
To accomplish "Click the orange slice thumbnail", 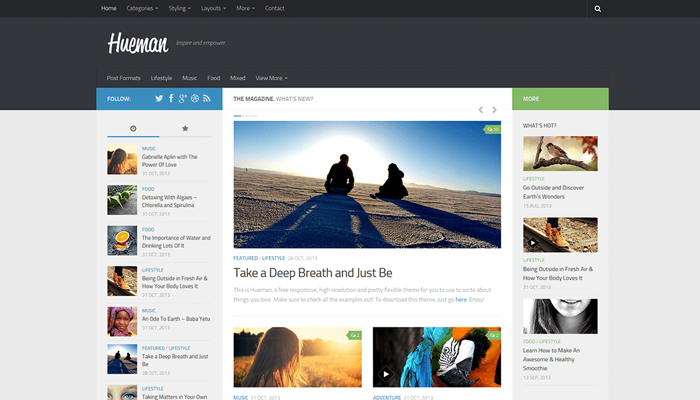I will coord(122,241).
